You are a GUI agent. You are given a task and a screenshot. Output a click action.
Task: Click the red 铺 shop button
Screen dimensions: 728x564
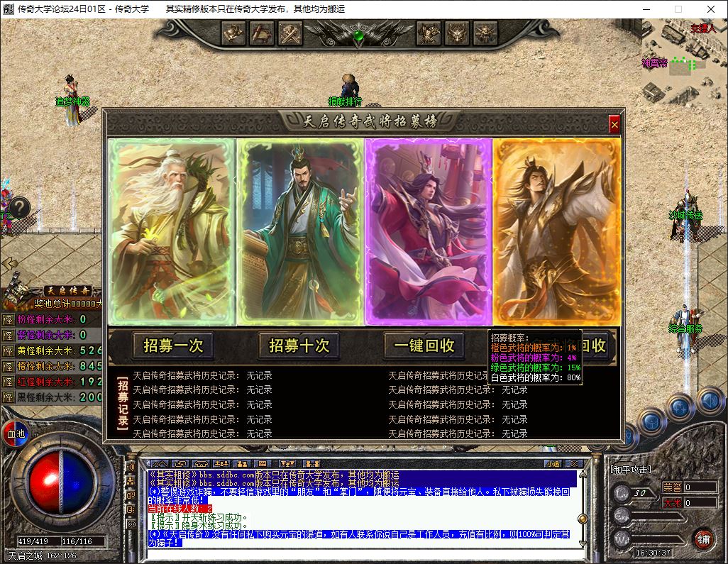tap(703, 539)
